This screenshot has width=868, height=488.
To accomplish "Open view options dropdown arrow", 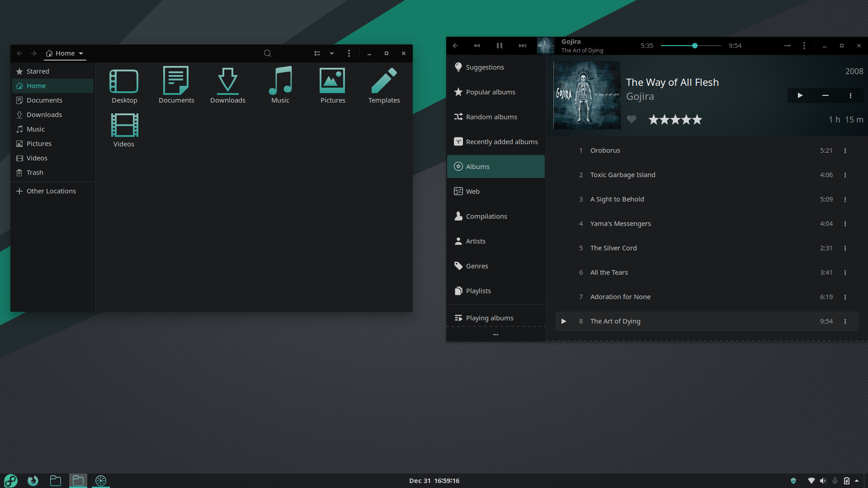I will (x=332, y=53).
